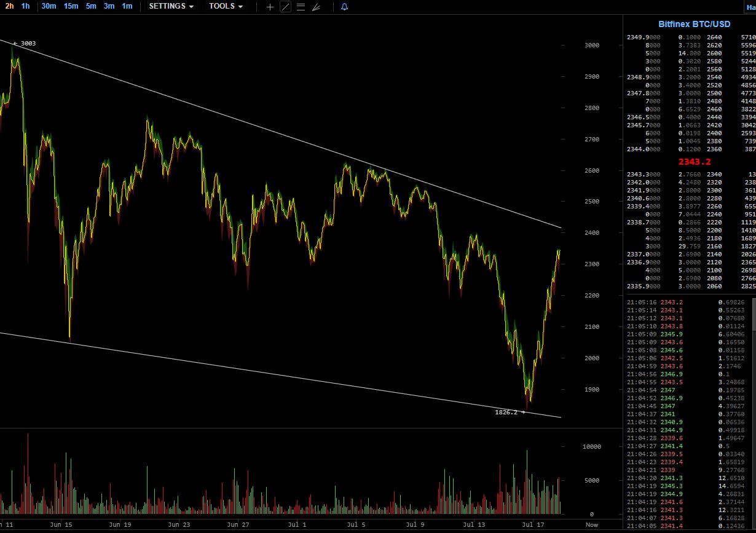The width and height of the screenshot is (756, 533).
Task: Open the price alert bell
Action: [344, 7]
